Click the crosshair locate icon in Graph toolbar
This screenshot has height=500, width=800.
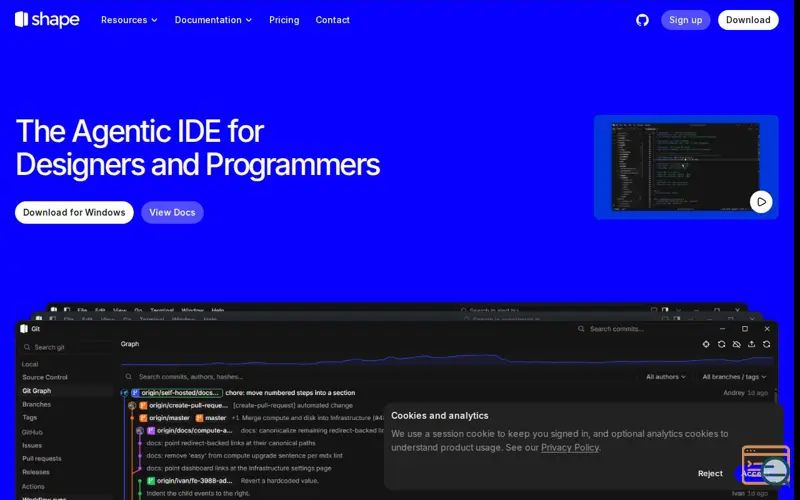click(x=706, y=344)
